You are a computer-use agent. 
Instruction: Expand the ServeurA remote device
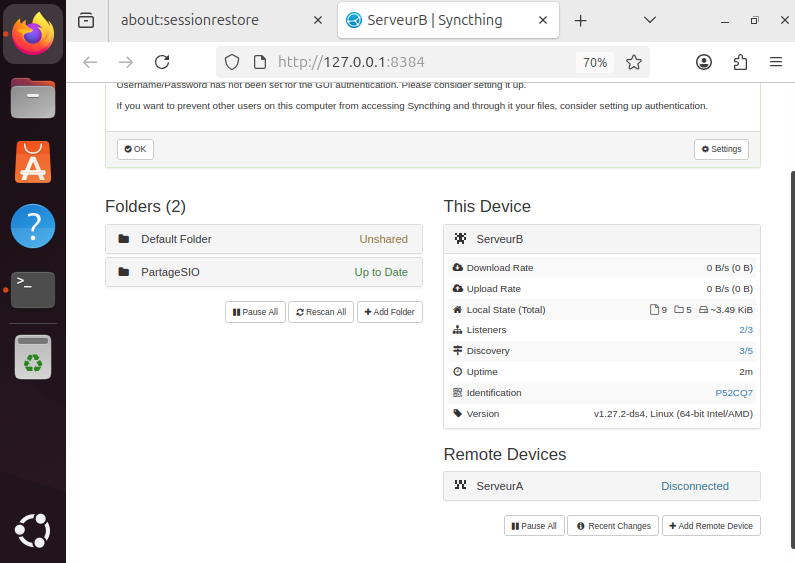pos(601,486)
